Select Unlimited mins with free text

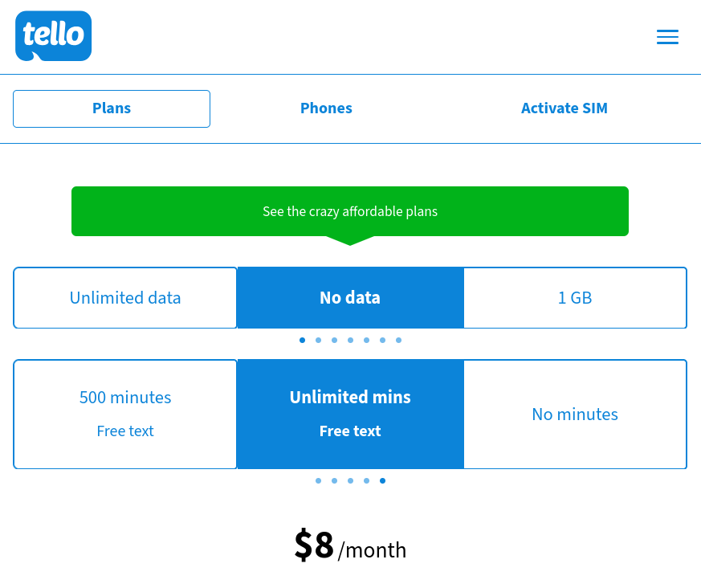click(350, 414)
